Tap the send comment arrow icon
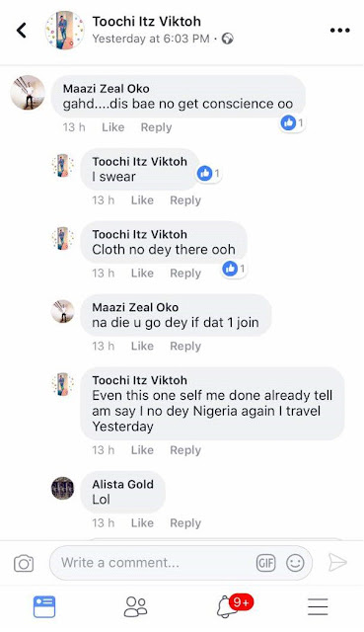 point(337,562)
